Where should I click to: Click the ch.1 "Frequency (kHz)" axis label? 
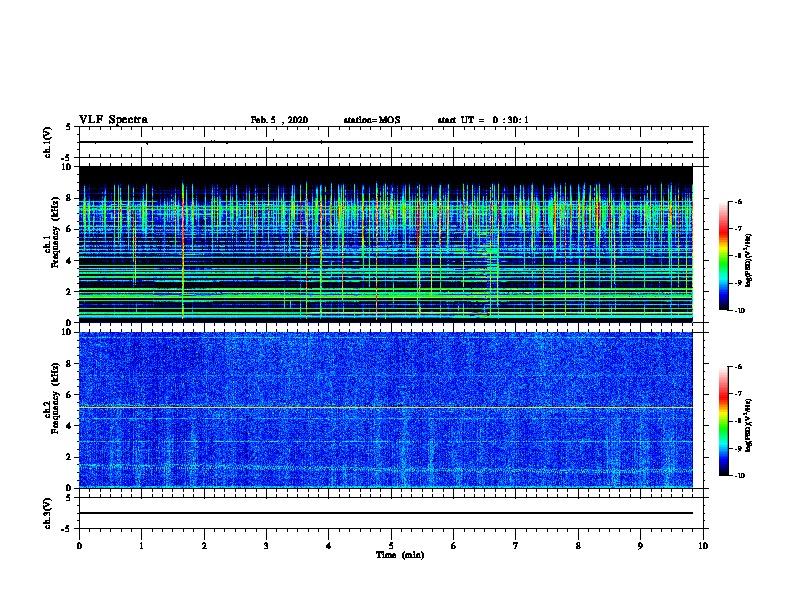[x=55, y=232]
